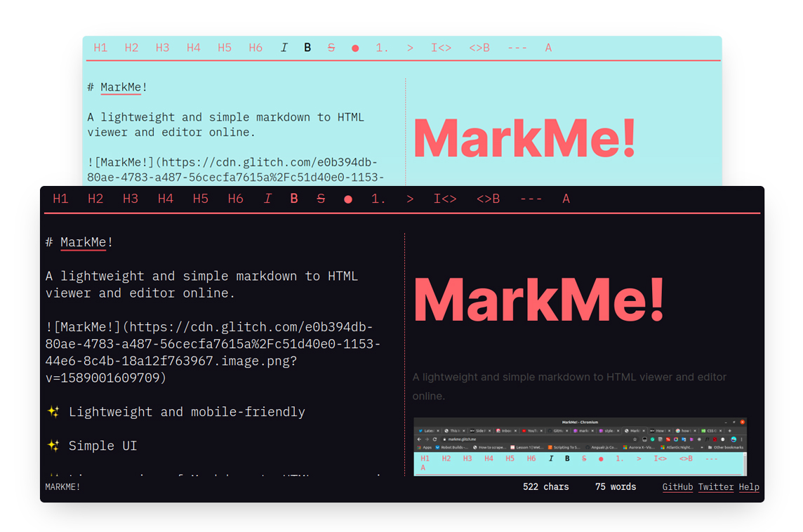Click 'Lightweight and mobile-friendly' line in editor
Viewport: 803px width, 532px height.
point(175,412)
